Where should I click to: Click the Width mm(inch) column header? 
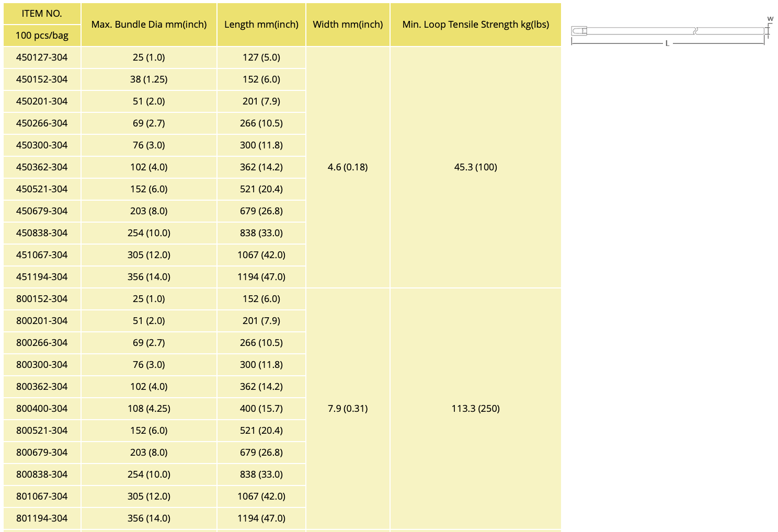pos(348,25)
